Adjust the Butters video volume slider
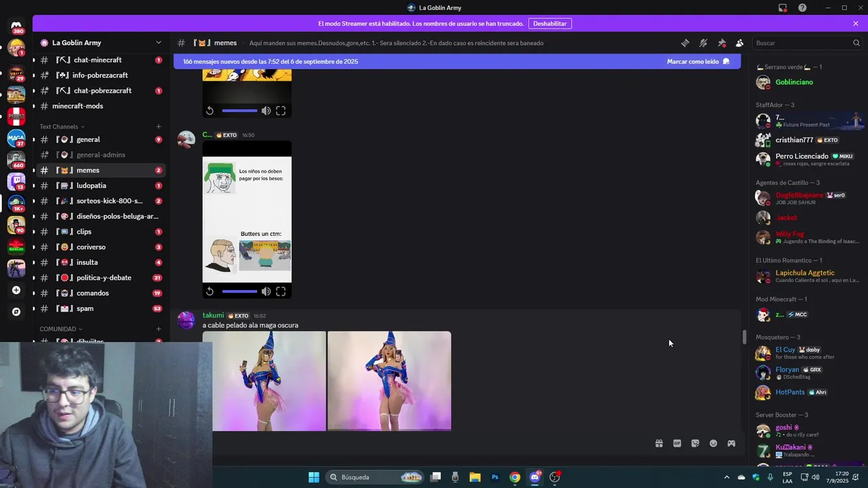Viewport: 868px width, 488px height. point(239,291)
